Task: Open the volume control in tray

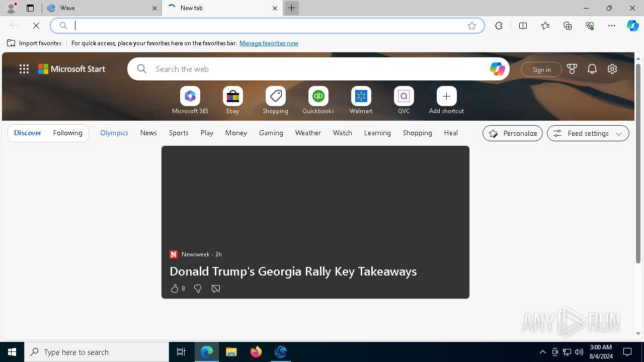Action: [579, 352]
